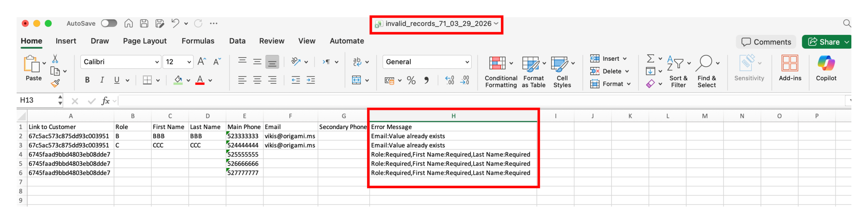Click Decrease Decimal icon
Viewport: 868px width, 223px height.
click(465, 80)
